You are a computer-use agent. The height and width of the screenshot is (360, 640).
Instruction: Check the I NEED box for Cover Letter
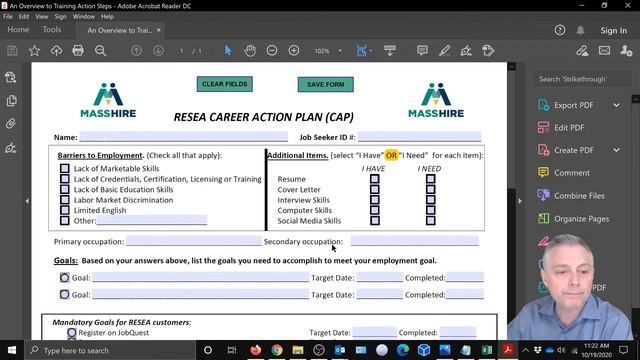pyautogui.click(x=431, y=189)
